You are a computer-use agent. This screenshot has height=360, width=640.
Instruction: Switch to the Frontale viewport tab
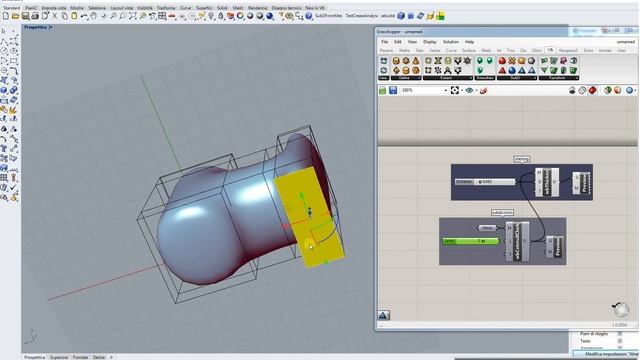(x=80, y=357)
